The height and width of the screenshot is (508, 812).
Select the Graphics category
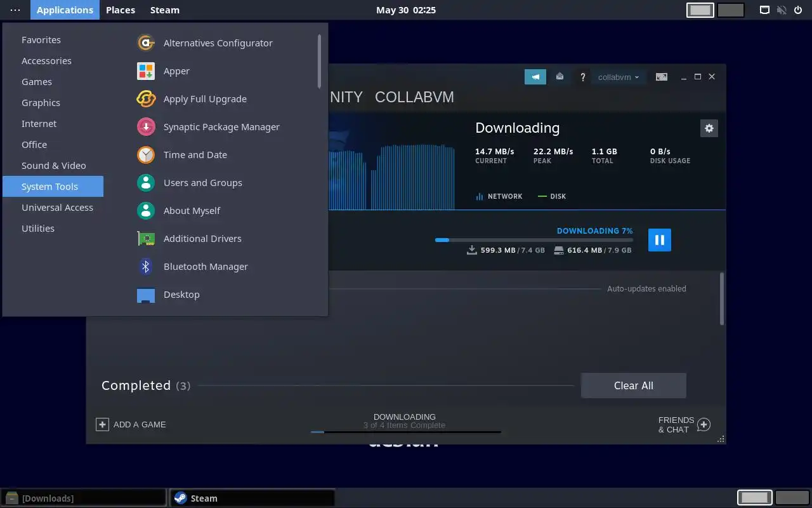(53, 103)
